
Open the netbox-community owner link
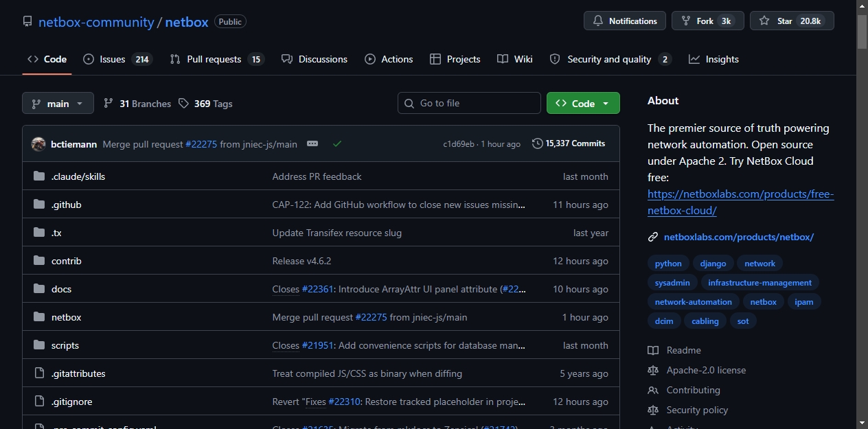coord(96,22)
